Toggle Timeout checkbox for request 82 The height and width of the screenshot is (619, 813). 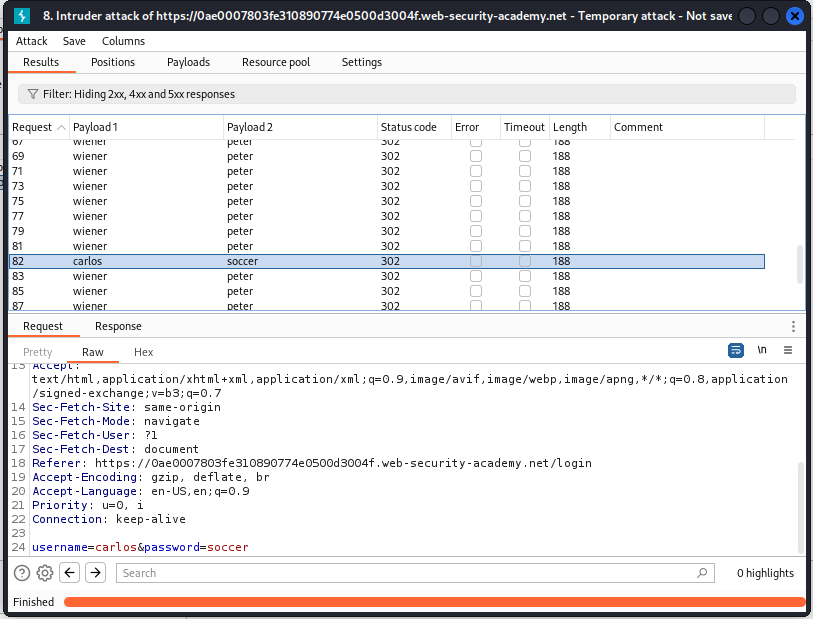[525, 261]
